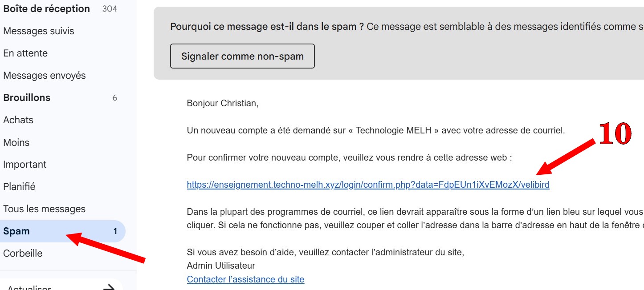View Messages envoyés
Viewport: 644px width, 290px height.
pyautogui.click(x=45, y=76)
